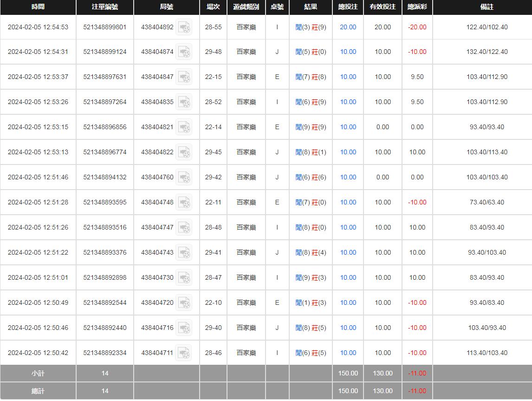Select timestamp 2024-02-05 12:50:42
This screenshot has width=532, height=401.
point(38,353)
